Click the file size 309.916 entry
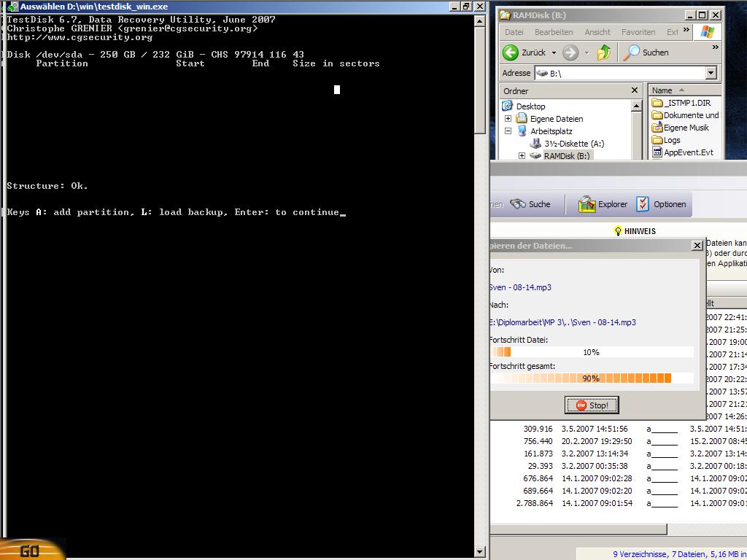Viewport: 747px width, 560px height. coord(538,429)
